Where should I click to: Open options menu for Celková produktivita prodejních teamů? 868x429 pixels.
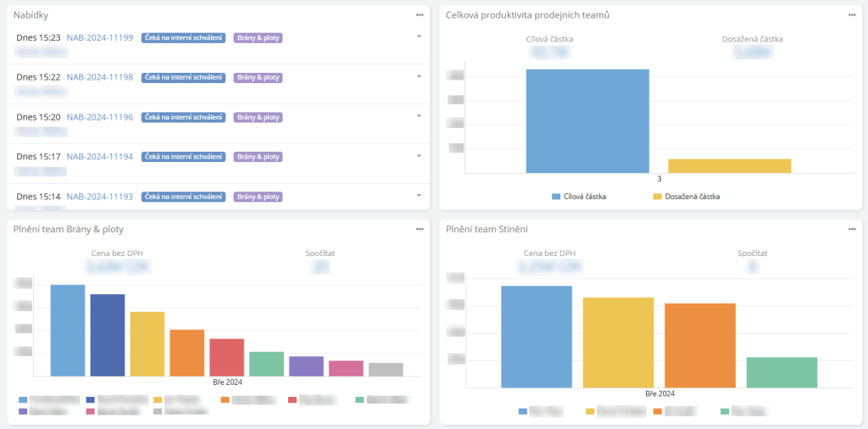[x=852, y=15]
